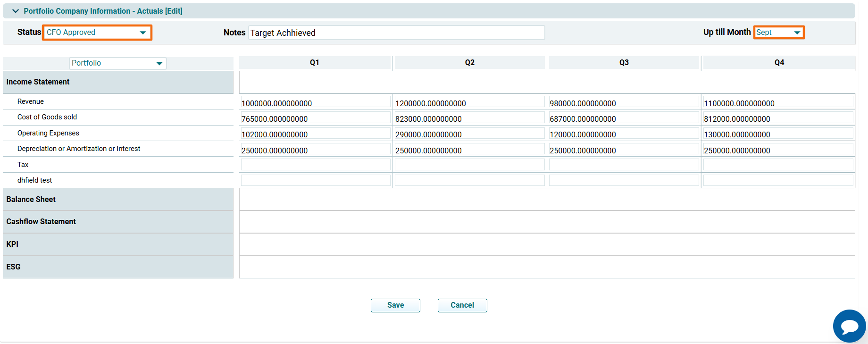Viewport: 868px width, 344px height.
Task: Open the Status dropdown showing CFO Approved
Action: 97,33
